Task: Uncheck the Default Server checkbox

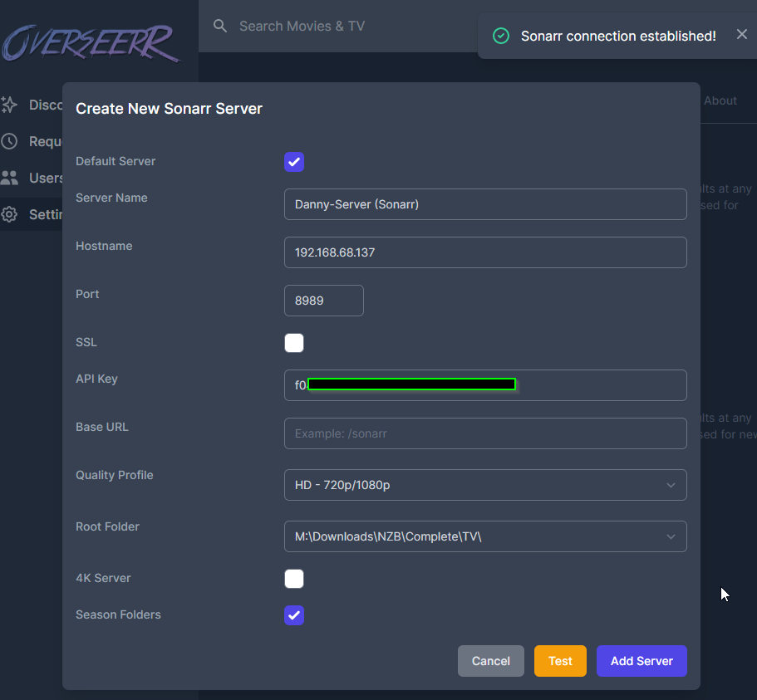Action: tap(294, 162)
